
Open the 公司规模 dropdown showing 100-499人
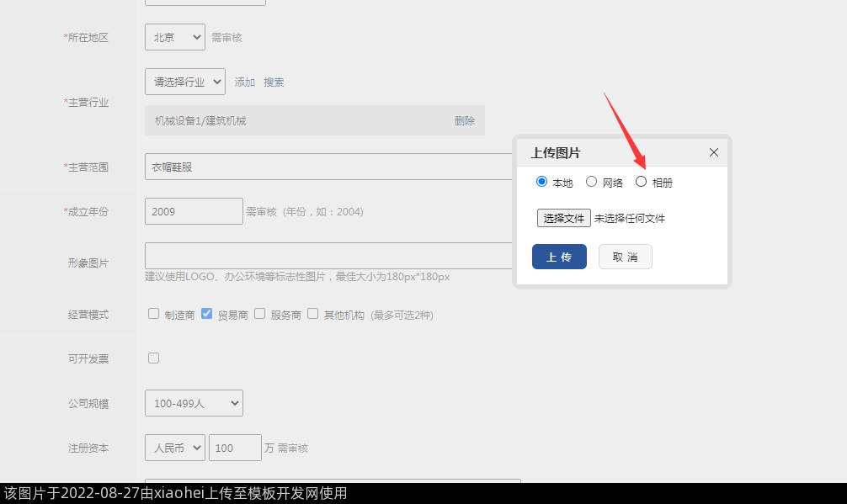coord(194,403)
